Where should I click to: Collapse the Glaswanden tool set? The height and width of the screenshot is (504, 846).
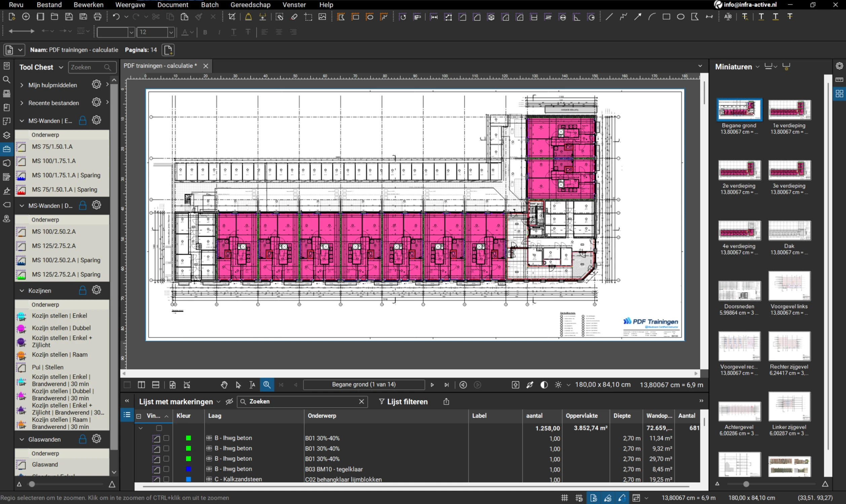[x=22, y=439]
